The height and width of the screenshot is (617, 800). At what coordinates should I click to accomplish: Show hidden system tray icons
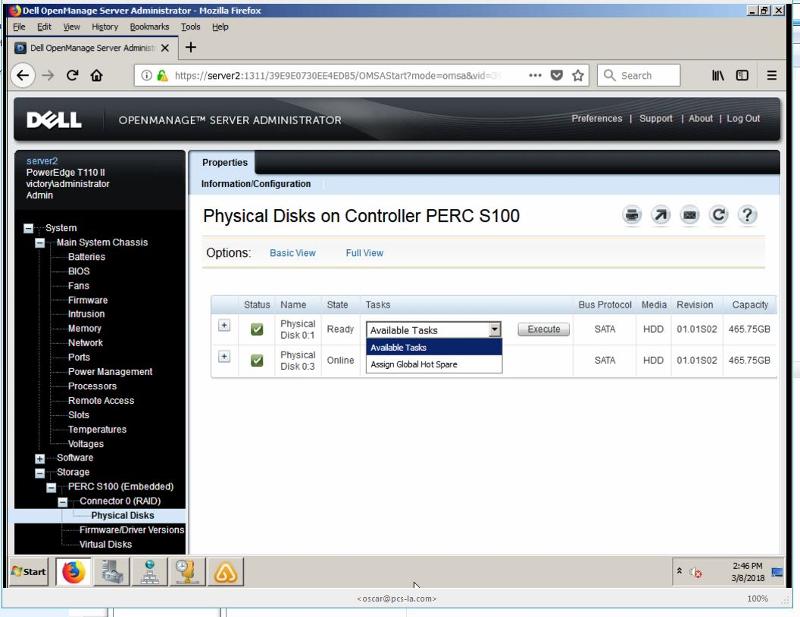(x=679, y=571)
